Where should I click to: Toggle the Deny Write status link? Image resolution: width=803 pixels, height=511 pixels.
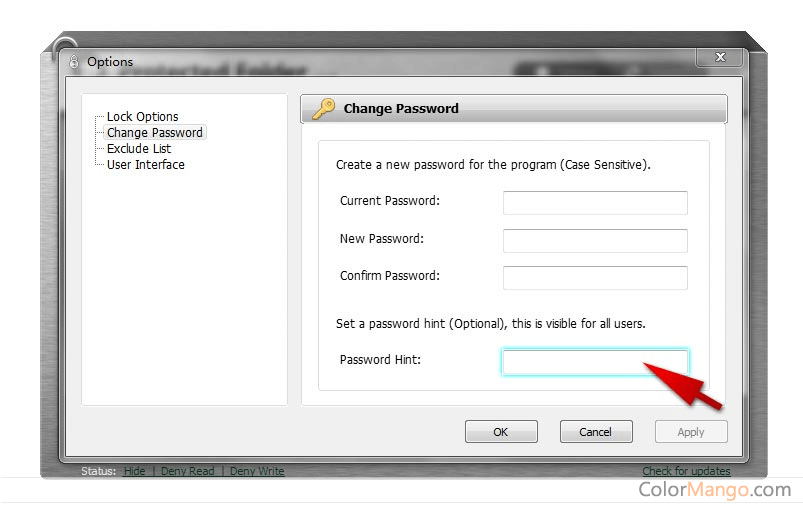pos(257,471)
